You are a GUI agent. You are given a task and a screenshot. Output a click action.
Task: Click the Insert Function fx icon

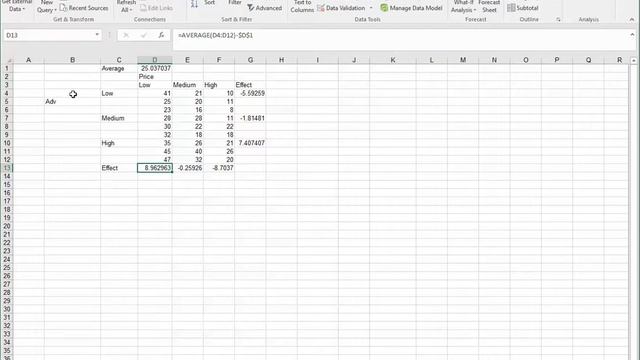coord(161,36)
